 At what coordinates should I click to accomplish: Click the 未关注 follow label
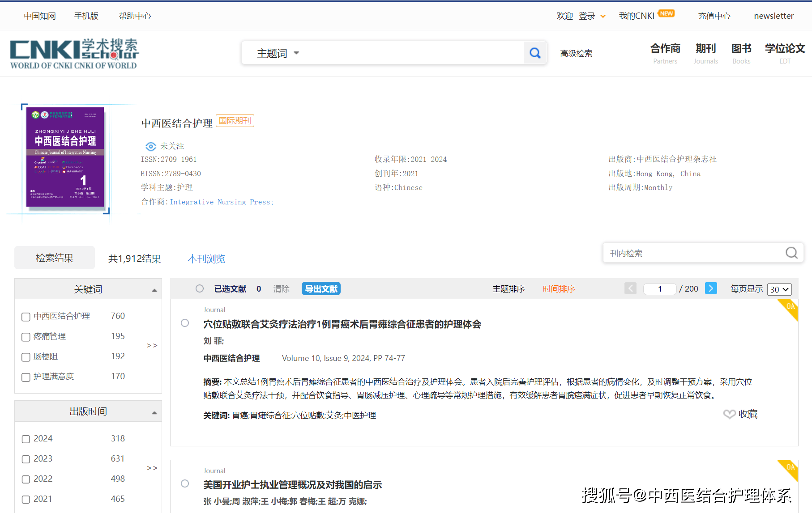click(172, 146)
